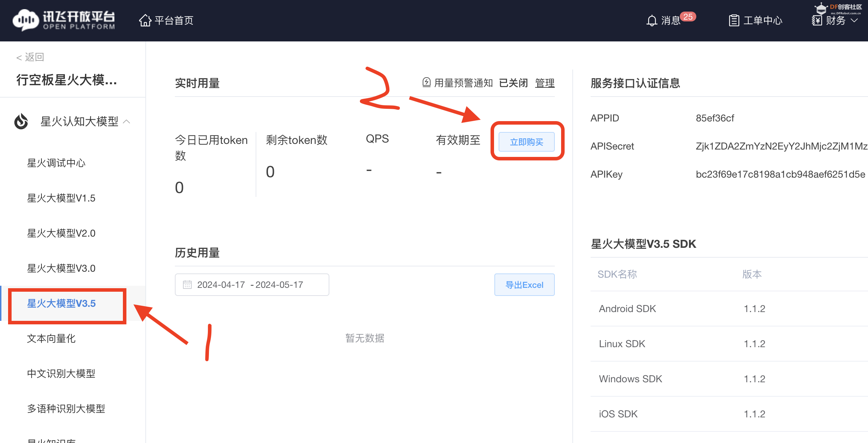This screenshot has width=868, height=443.
Task: Open 消息 messages with 25 badge
Action: (x=671, y=20)
